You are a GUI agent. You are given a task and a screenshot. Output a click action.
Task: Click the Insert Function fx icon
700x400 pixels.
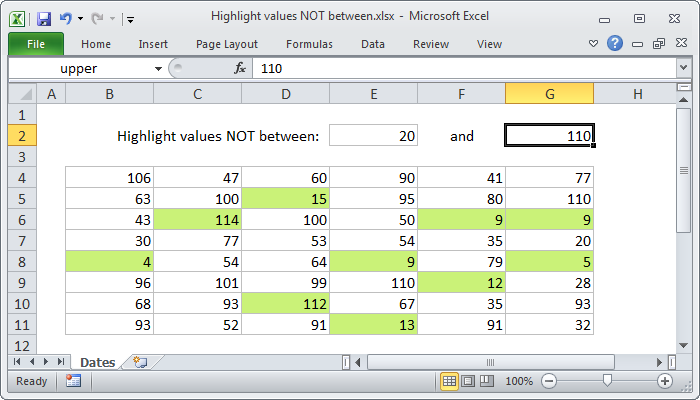240,68
